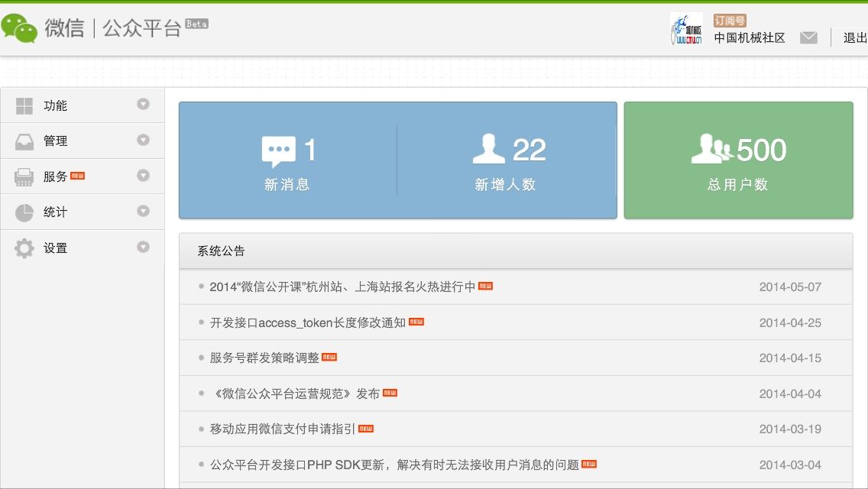Image resolution: width=868 pixels, height=489 pixels.
Task: Click the 管理 inbox tray icon
Action: 24,141
